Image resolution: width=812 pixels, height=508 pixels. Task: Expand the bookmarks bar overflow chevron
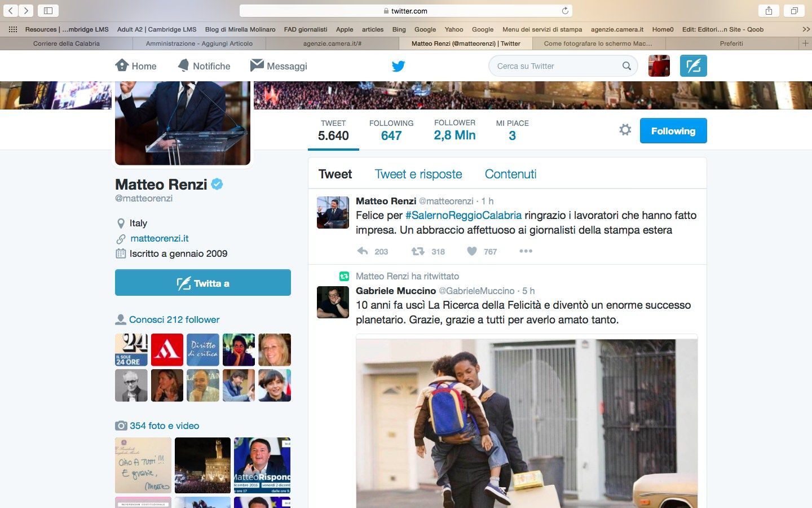(x=805, y=29)
